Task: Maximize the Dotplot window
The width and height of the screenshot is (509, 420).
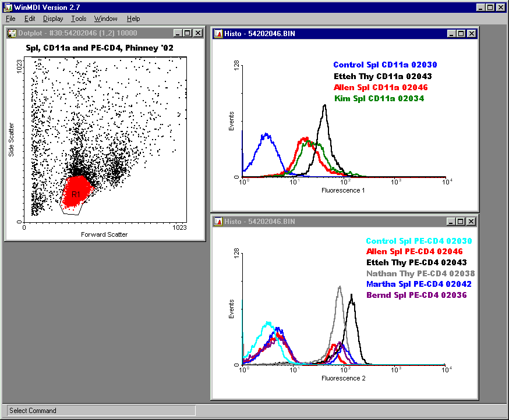Action: click(188, 34)
